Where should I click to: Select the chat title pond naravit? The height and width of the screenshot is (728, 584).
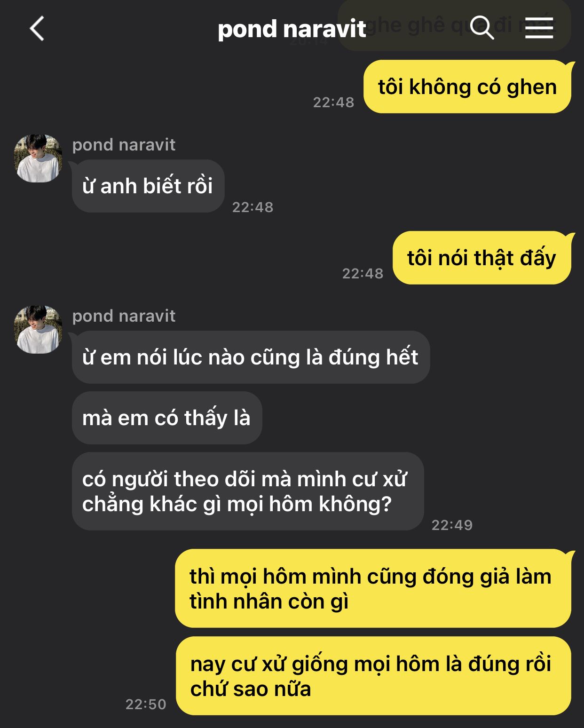[x=292, y=29]
